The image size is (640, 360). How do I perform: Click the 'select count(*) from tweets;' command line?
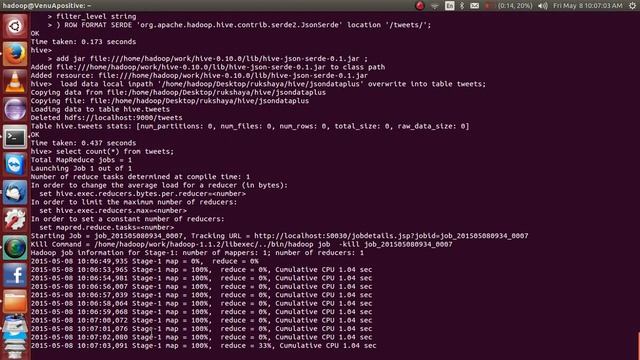pos(102,151)
